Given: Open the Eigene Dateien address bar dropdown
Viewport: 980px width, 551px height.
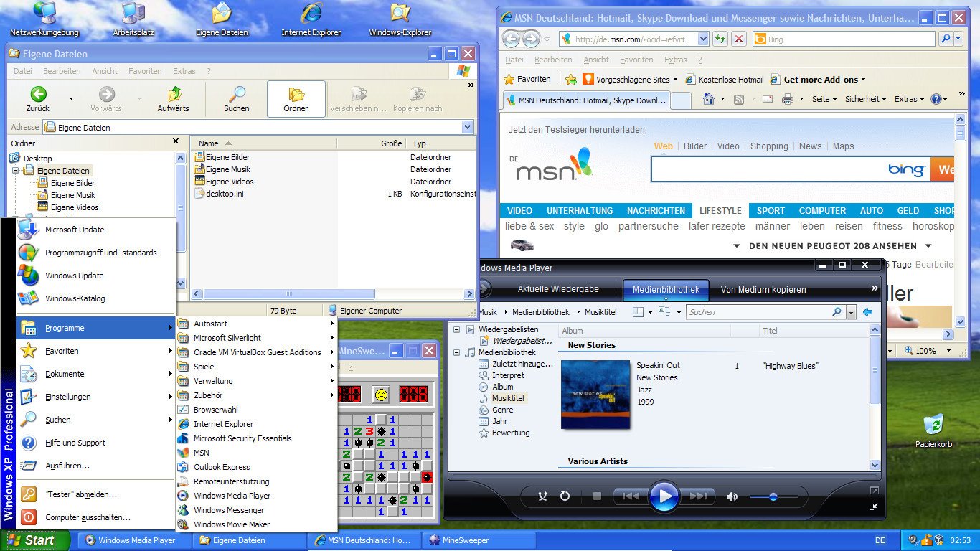Looking at the screenshot, I should point(468,127).
